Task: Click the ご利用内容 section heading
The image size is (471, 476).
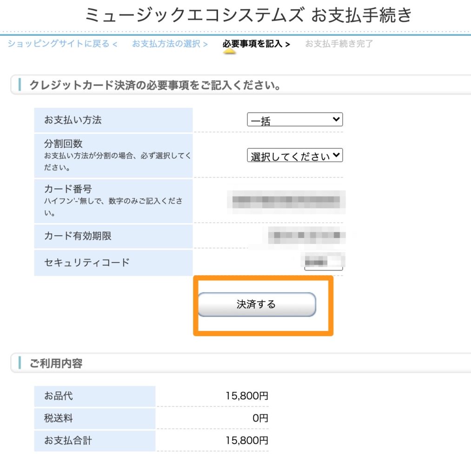Action: 56,364
